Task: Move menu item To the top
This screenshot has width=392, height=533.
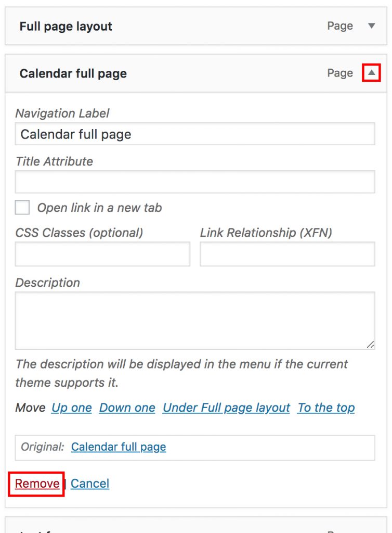Action: pos(326,408)
